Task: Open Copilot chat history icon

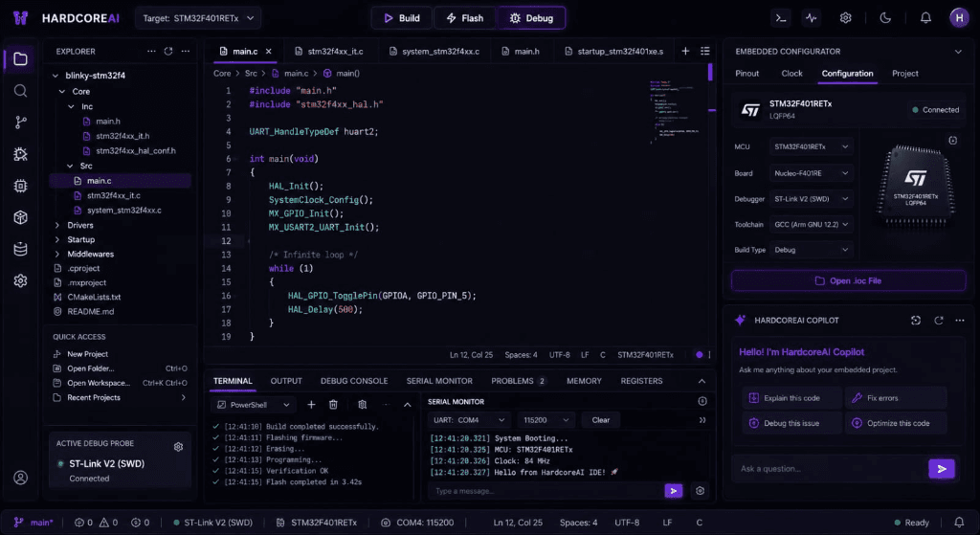Action: (x=916, y=320)
